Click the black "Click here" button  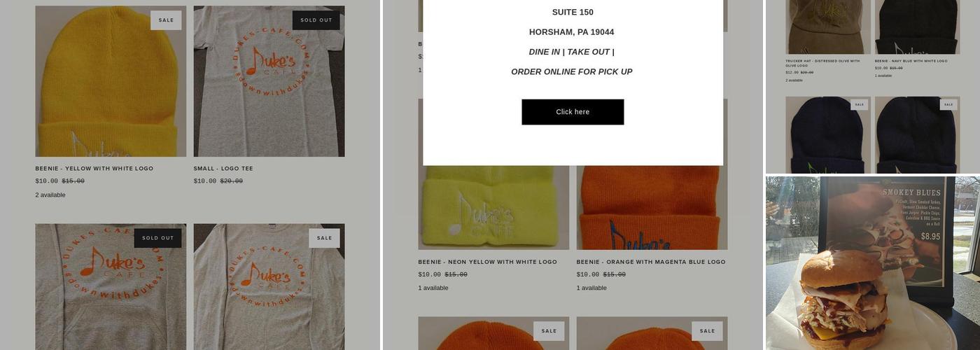573,112
